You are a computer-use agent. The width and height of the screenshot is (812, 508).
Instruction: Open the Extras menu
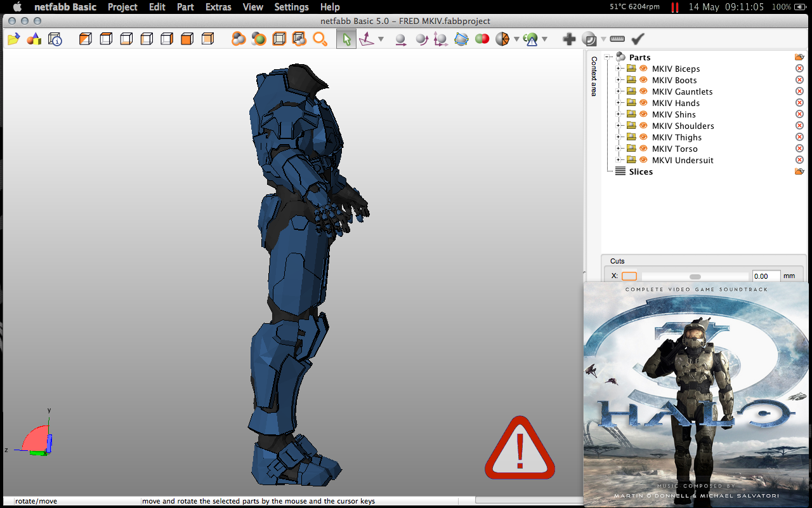click(218, 7)
